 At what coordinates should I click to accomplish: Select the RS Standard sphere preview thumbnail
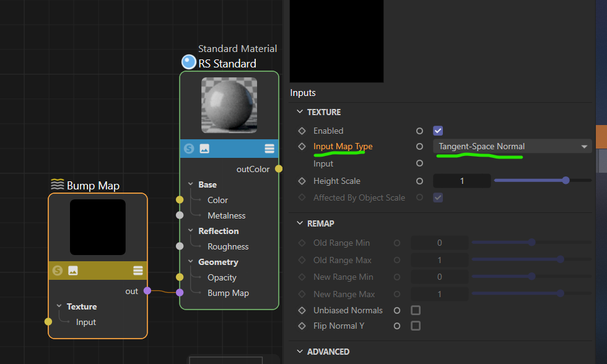click(229, 105)
